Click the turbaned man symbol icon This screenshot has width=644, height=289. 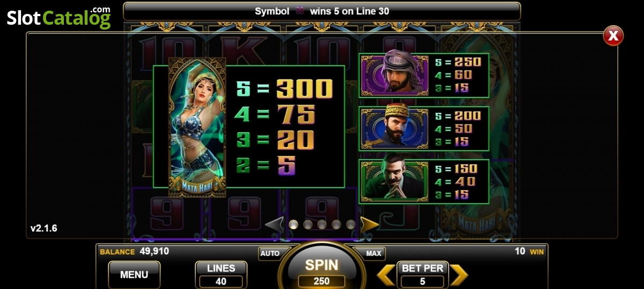[x=396, y=75]
